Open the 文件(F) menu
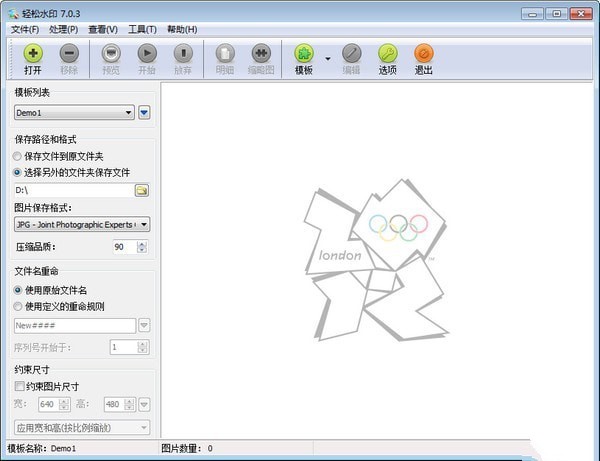600x461 pixels. click(25, 29)
